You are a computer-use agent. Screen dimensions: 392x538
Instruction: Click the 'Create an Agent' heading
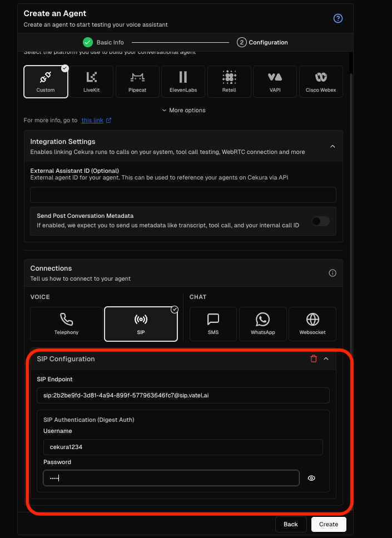tap(55, 13)
